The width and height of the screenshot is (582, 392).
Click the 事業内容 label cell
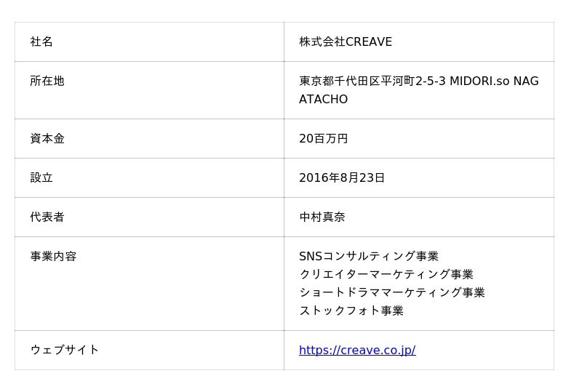pos(53,256)
